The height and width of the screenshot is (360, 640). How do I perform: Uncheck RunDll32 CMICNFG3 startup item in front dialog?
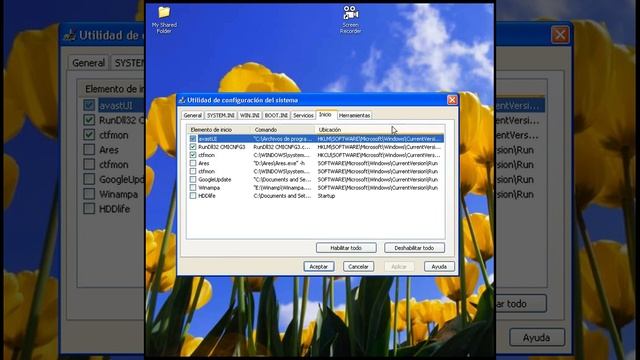[x=193, y=147]
